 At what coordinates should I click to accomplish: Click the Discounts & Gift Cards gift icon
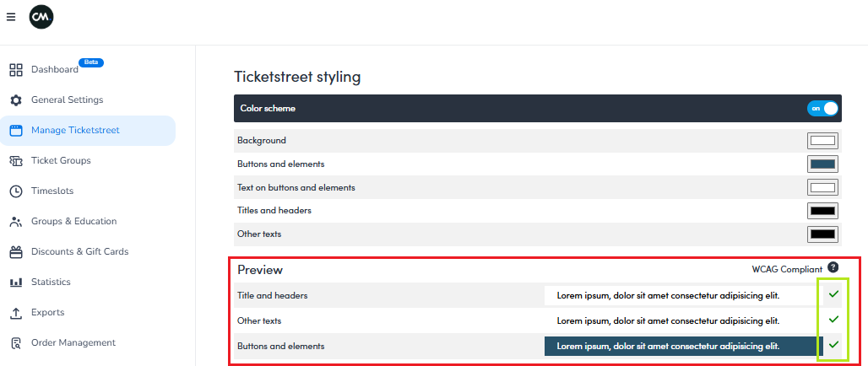(x=15, y=252)
